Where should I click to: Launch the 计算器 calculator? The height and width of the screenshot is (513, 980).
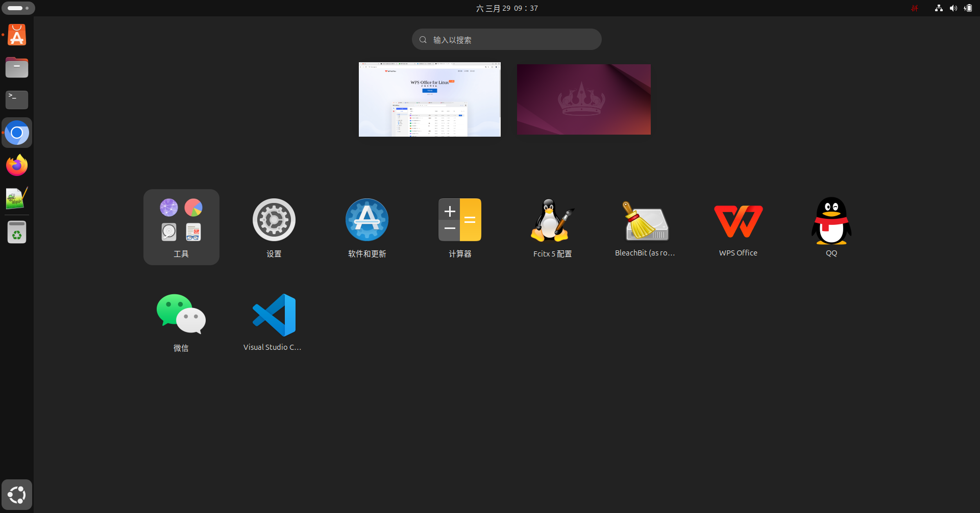pyautogui.click(x=460, y=227)
